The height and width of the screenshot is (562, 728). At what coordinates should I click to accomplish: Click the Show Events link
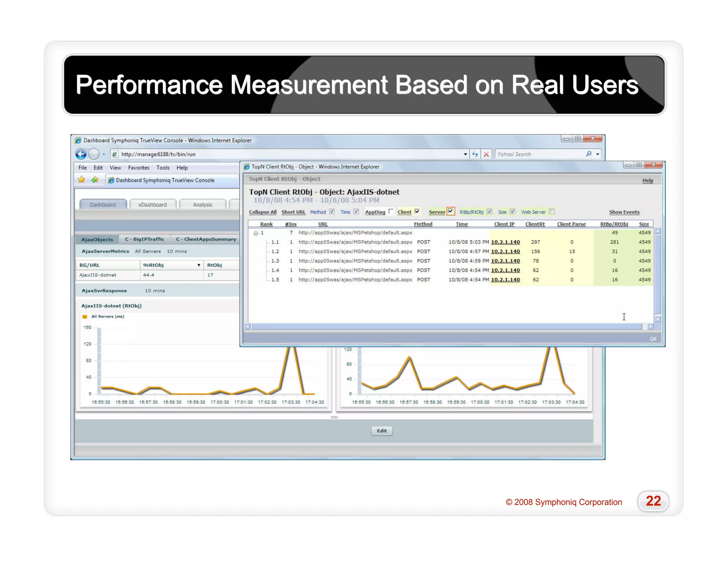pos(624,212)
